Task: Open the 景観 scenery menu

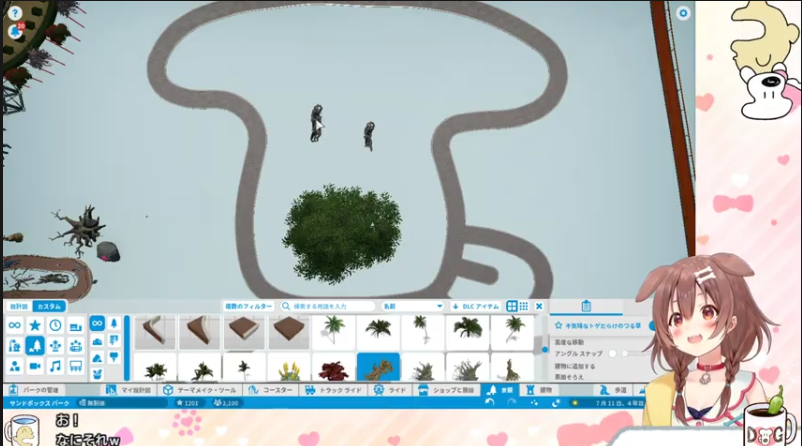Action: click(500, 390)
